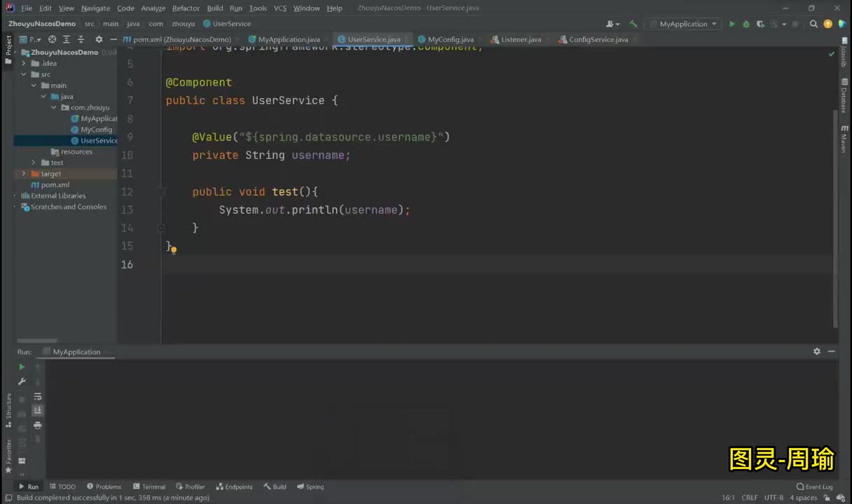852x504 pixels.
Task: Select pom.xml in the project tree
Action: (x=55, y=185)
